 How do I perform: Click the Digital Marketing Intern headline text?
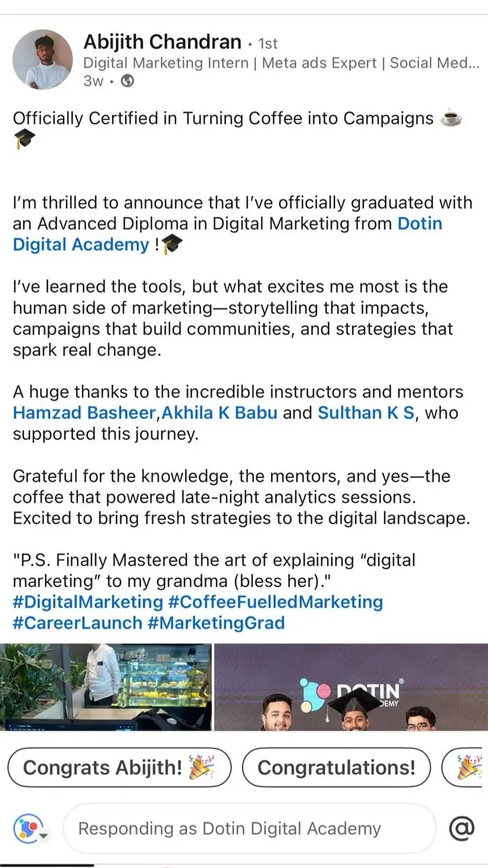(281, 64)
